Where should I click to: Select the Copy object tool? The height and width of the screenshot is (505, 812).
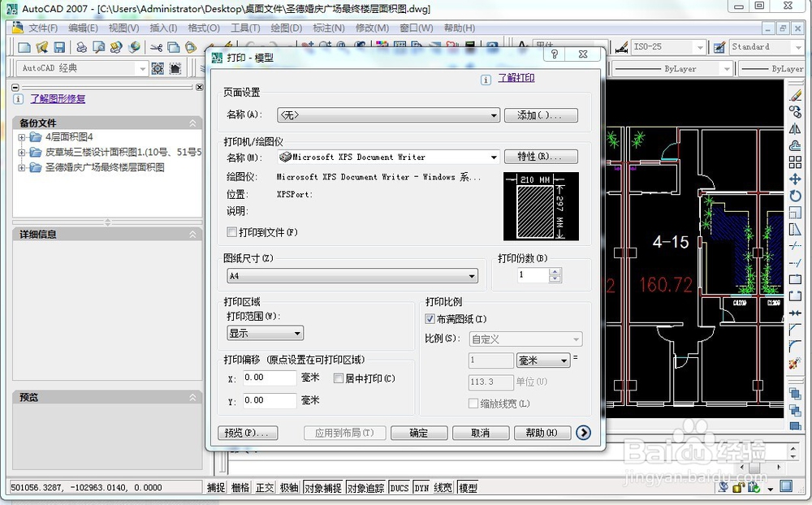(x=795, y=112)
